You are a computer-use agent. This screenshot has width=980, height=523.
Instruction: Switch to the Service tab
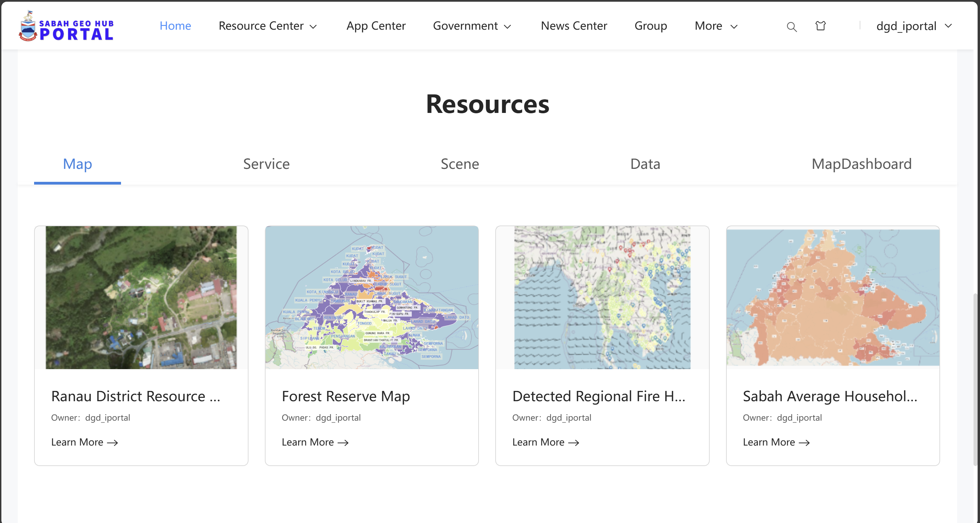pyautogui.click(x=266, y=164)
